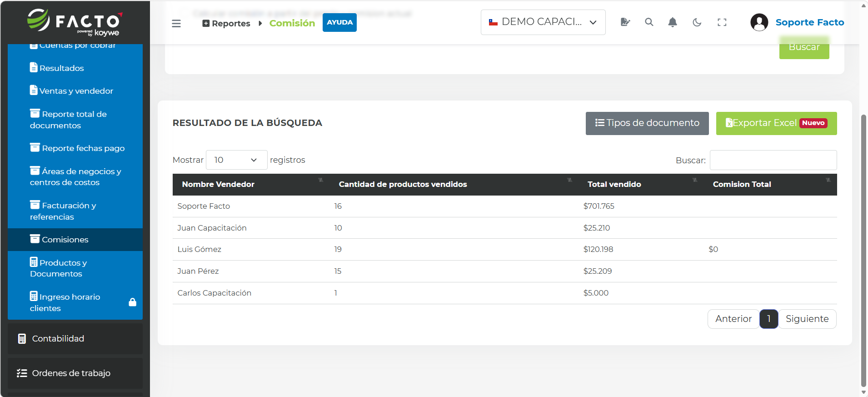Click the $120.198 total value
The image size is (868, 397).
click(598, 249)
